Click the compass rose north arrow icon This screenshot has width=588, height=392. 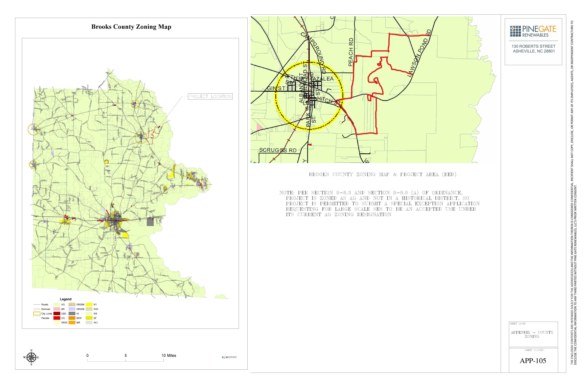pyautogui.click(x=31, y=357)
